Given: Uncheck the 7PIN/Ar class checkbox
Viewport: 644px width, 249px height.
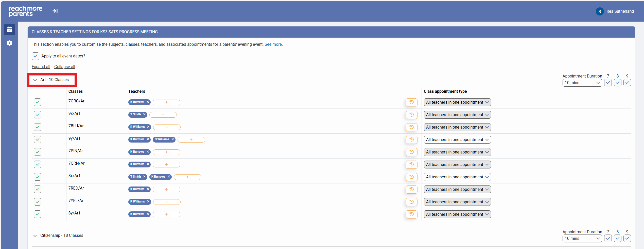Looking at the screenshot, I should click(38, 152).
